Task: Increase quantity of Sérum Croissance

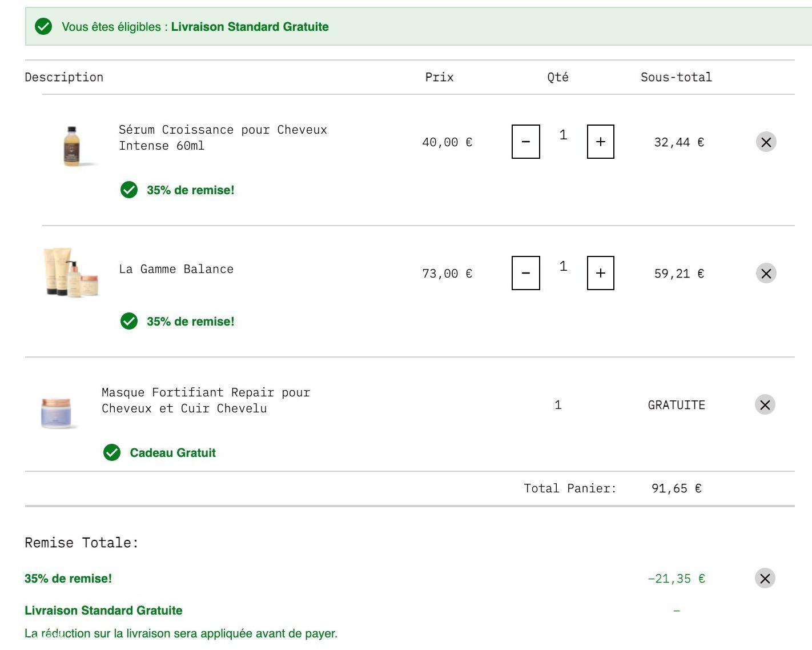Action: 600,142
